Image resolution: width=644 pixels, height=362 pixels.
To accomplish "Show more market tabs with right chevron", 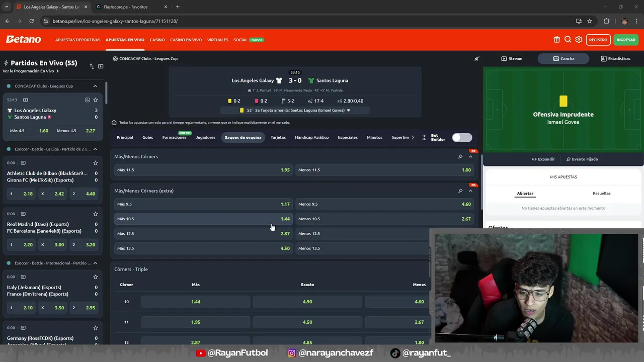I will click(x=413, y=137).
